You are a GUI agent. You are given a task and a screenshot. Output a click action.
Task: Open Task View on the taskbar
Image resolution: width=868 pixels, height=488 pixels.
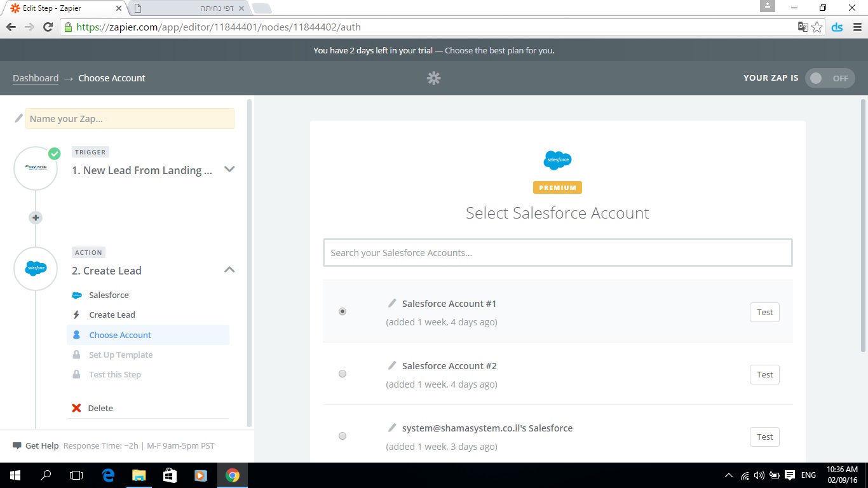pos(76,475)
